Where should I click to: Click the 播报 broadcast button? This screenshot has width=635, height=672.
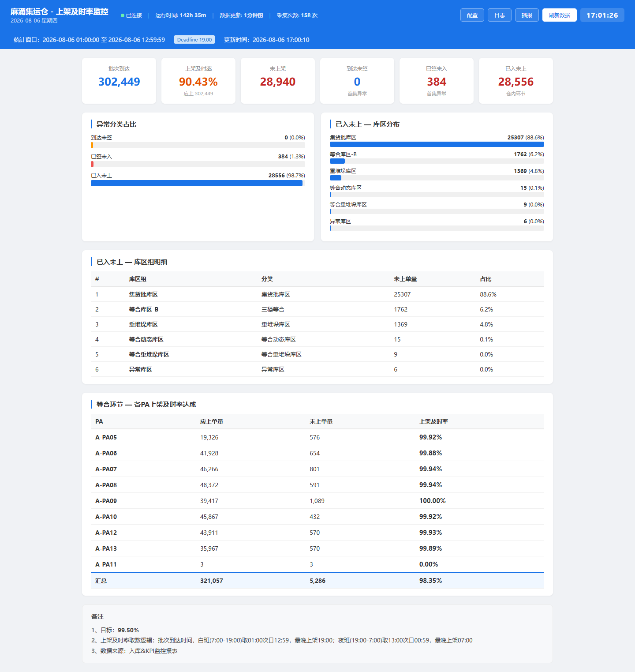click(527, 15)
